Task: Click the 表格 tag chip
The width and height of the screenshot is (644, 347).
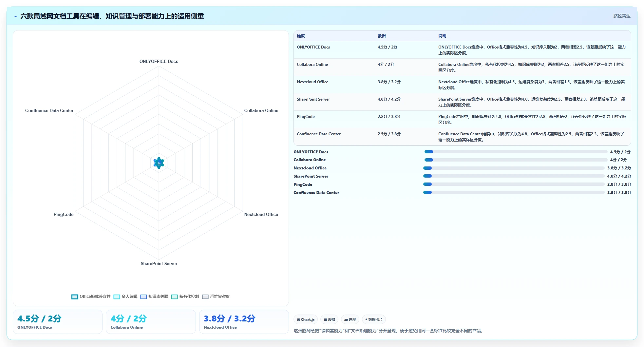Action: [329, 319]
